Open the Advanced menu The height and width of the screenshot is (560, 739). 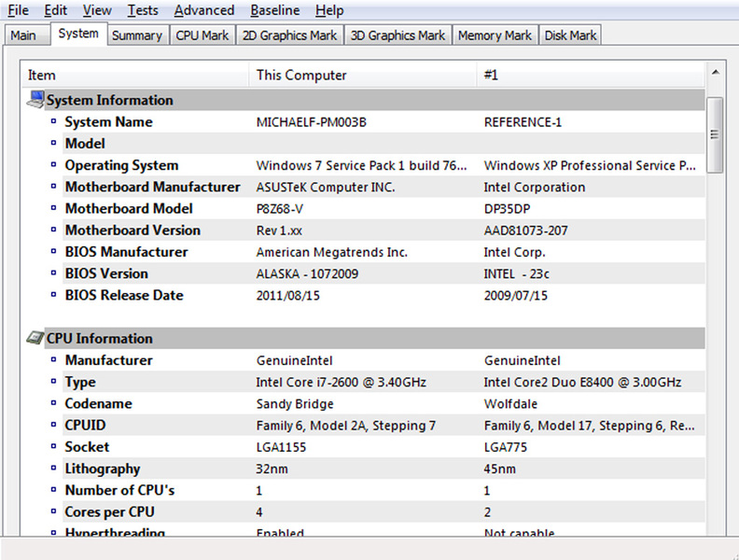point(204,10)
